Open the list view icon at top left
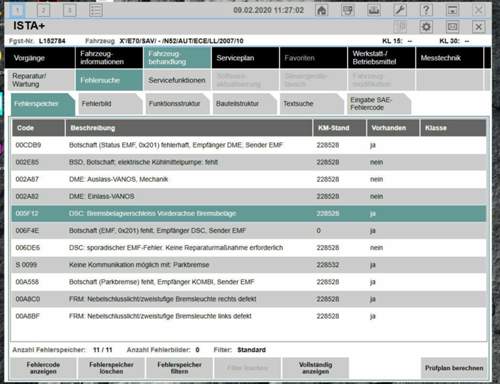Screen dimensions: 500x384 [96, 10]
